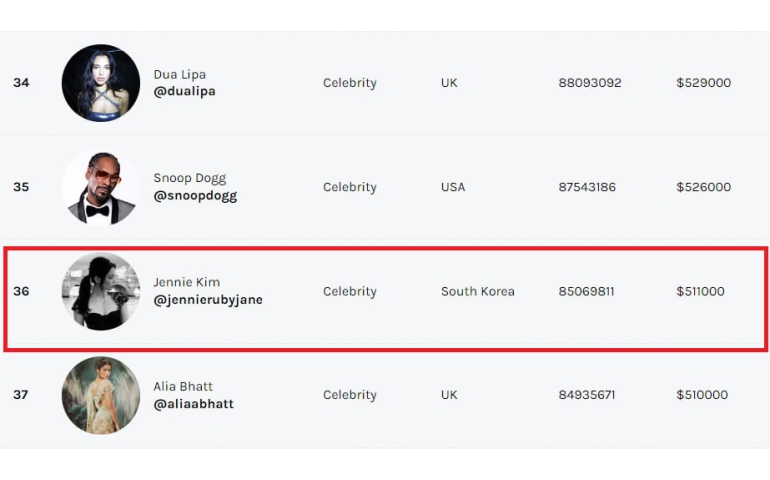Click Dua Lipa's profile picture
The height and width of the screenshot is (480, 770).
coord(101,83)
